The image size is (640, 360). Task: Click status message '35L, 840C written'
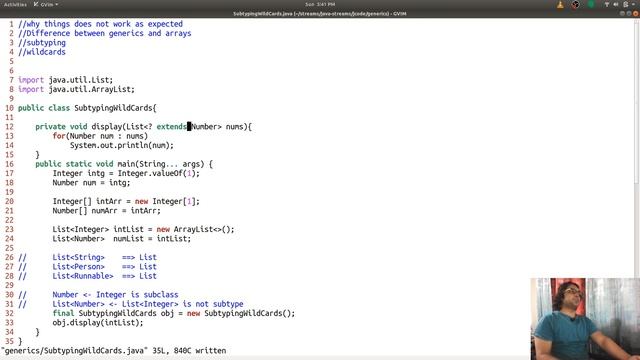point(189,350)
